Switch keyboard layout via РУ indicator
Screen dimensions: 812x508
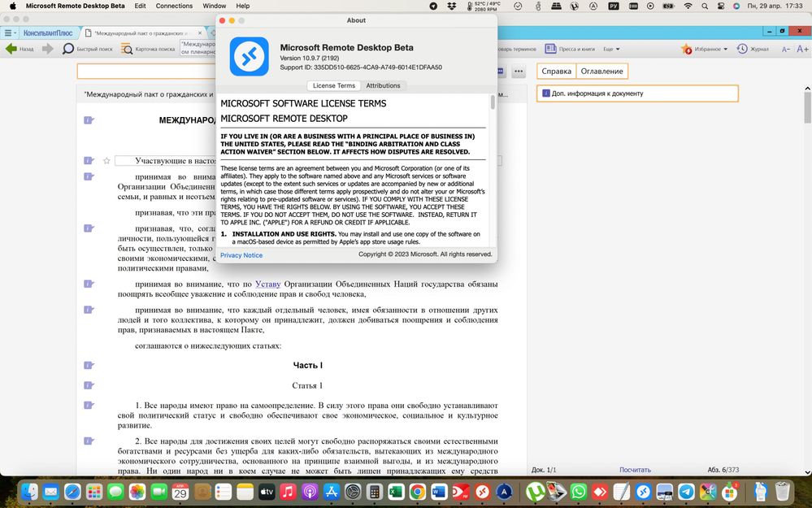(614, 7)
